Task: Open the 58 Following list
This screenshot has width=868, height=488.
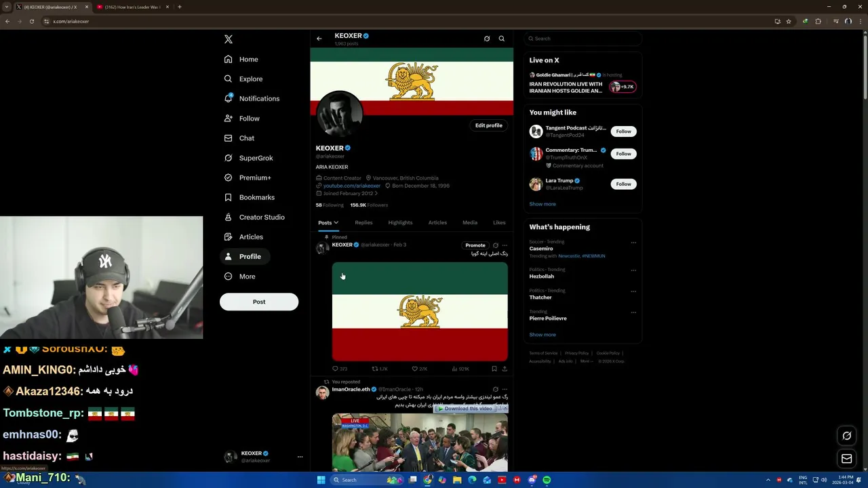Action: (x=330, y=205)
